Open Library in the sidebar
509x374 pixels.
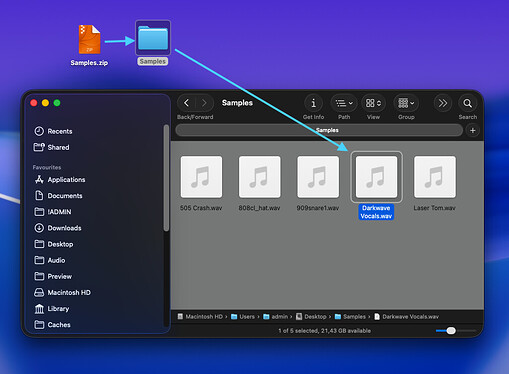[52, 309]
